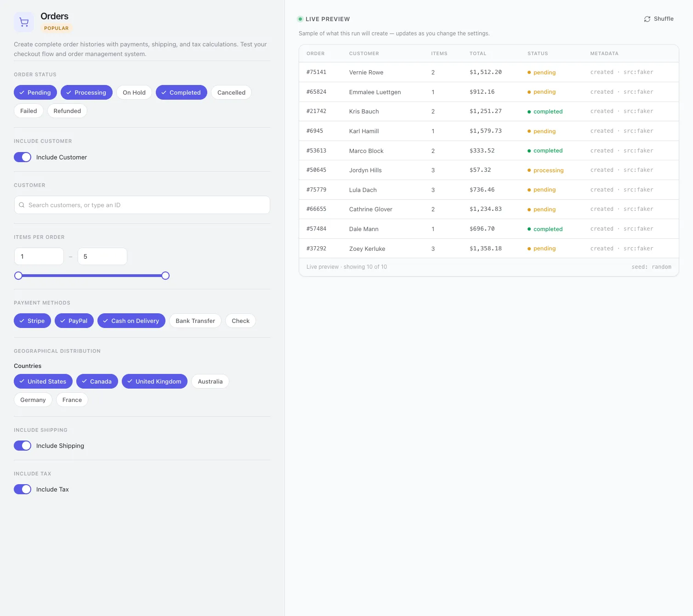Click Cathrine Glover in the table
Image resolution: width=693 pixels, height=616 pixels.
point(371,209)
